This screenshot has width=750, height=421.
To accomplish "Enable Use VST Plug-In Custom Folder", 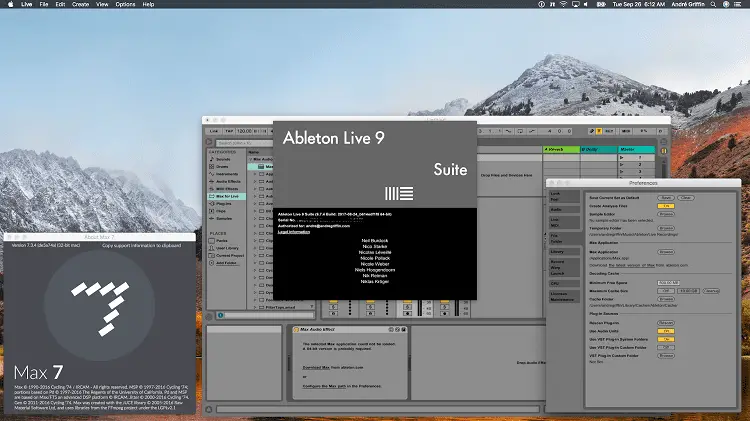I will 665,347.
